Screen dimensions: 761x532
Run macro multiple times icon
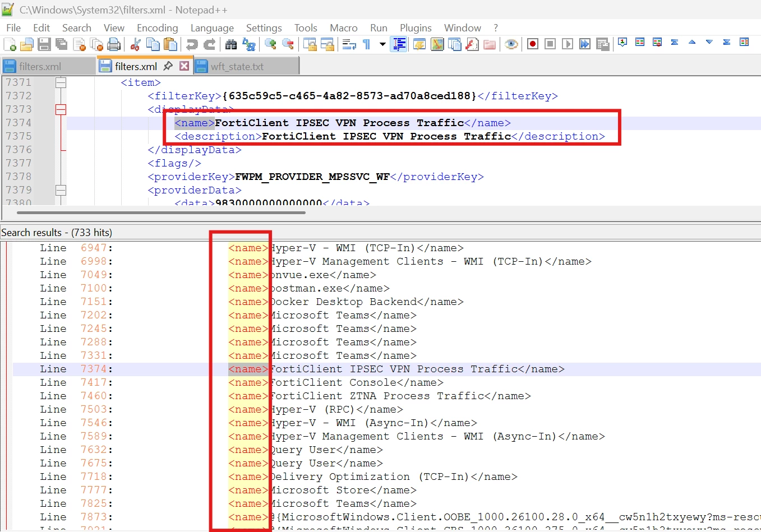[585, 44]
